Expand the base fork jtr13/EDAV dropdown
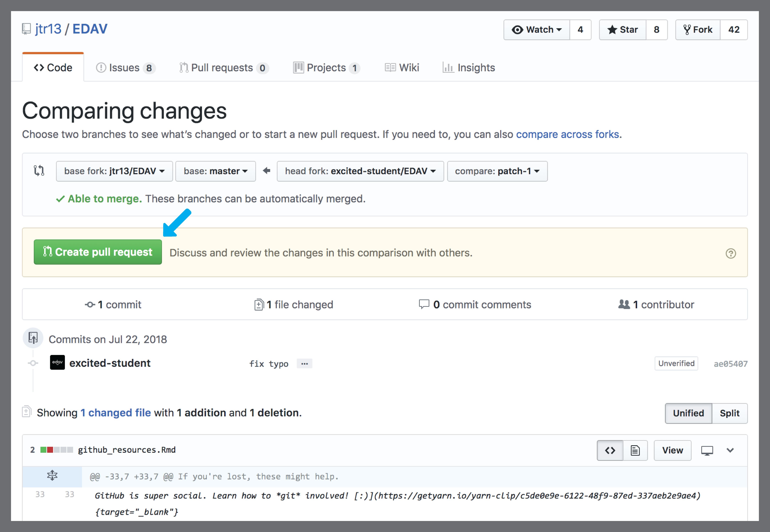The height and width of the screenshot is (532, 770). (x=114, y=171)
